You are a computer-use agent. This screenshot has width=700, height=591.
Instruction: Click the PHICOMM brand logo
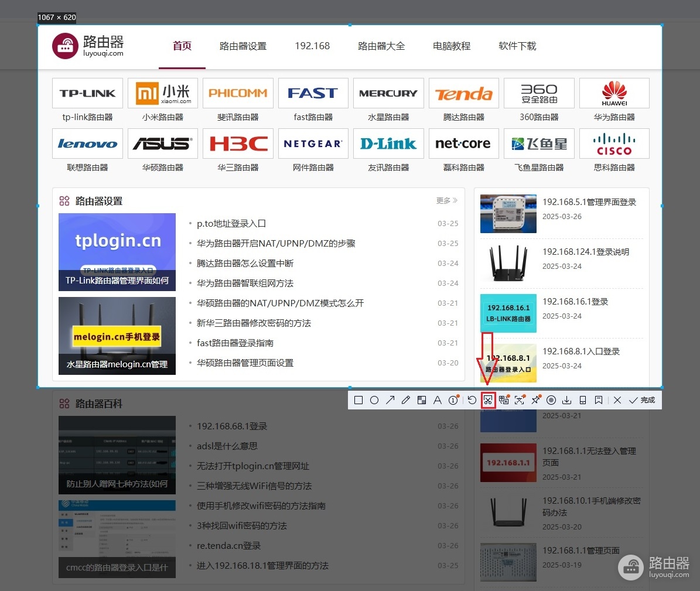pyautogui.click(x=238, y=93)
